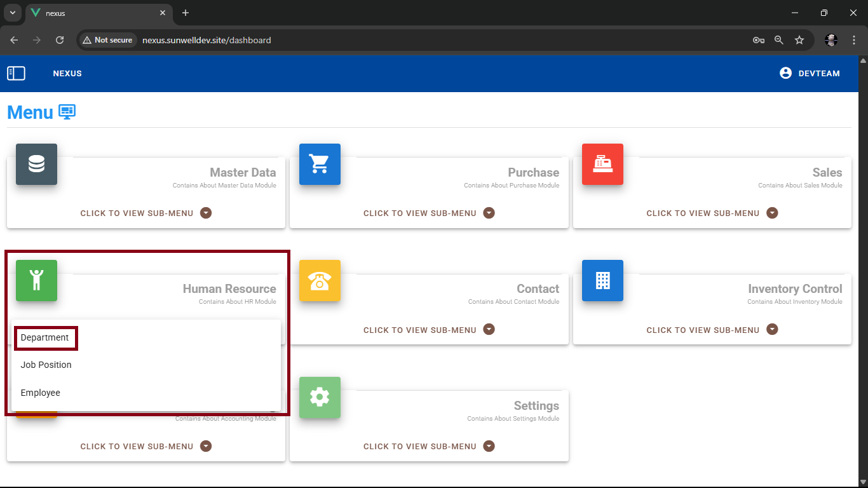Screen dimensions: 868x488
Task: Click the Contact telephone icon
Action: [320, 280]
